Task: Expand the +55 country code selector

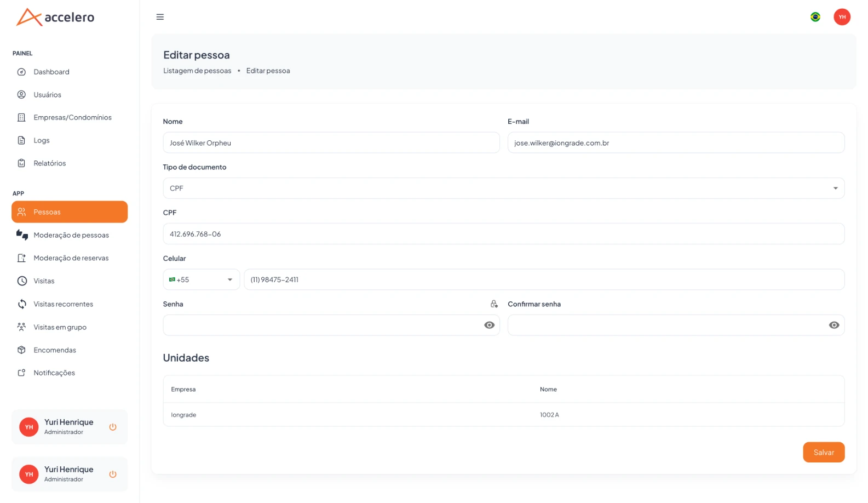Action: click(x=201, y=279)
